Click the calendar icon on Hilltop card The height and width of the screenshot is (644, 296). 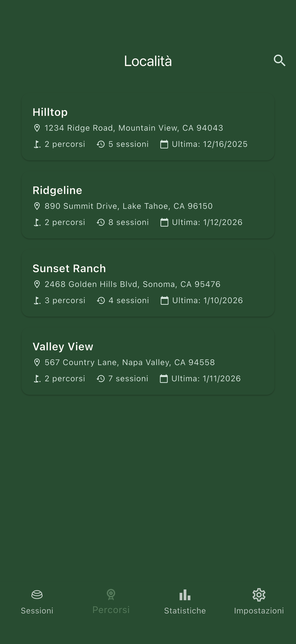pyautogui.click(x=164, y=144)
